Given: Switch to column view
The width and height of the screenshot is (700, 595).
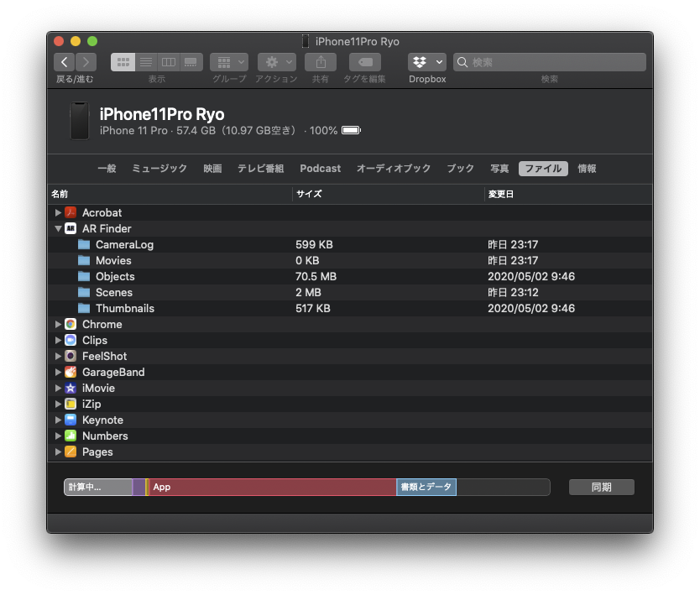Looking at the screenshot, I should [x=169, y=62].
